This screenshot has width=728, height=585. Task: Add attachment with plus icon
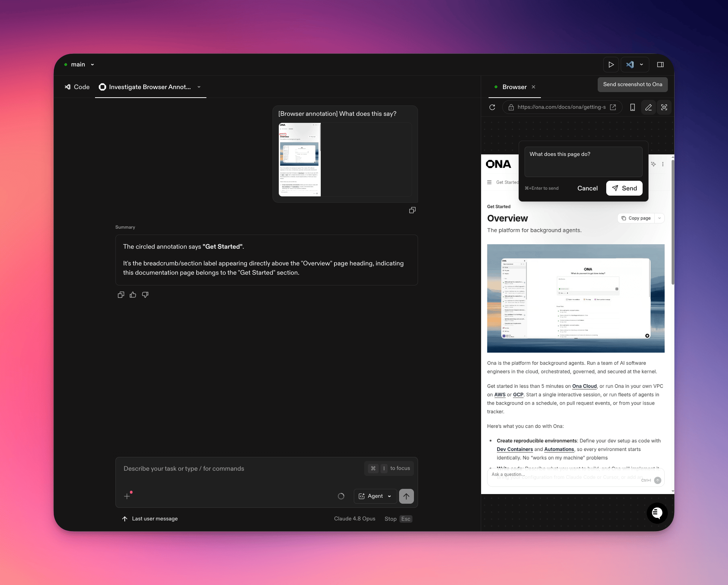pos(127,496)
